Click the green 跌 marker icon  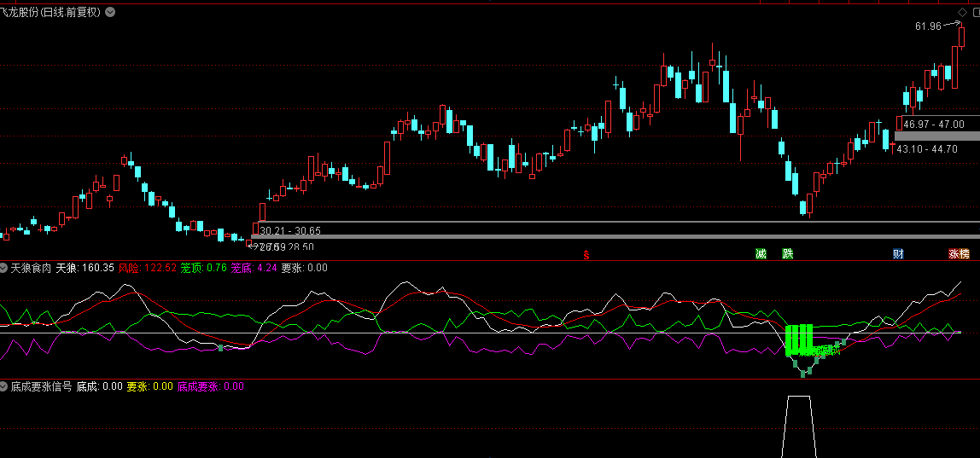[x=787, y=253]
